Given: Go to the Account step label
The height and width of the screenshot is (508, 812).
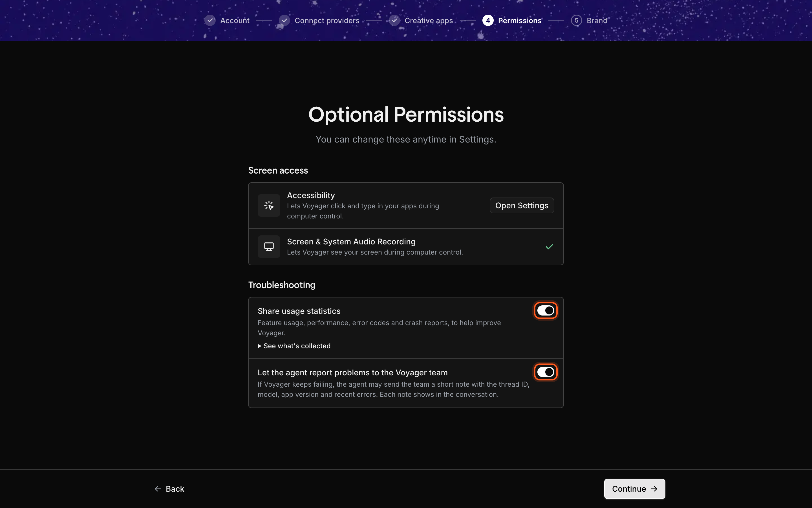Looking at the screenshot, I should (x=235, y=21).
